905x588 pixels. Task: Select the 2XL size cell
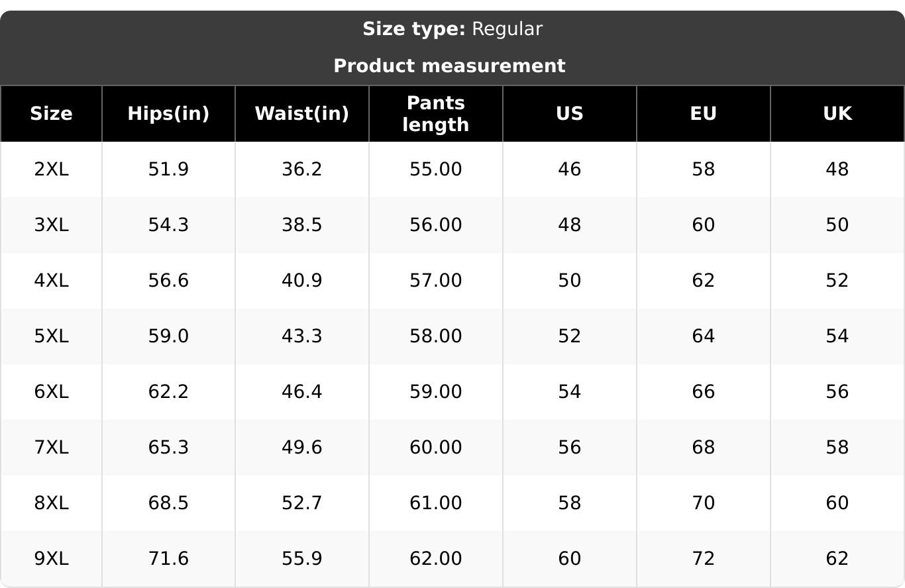pos(51,170)
